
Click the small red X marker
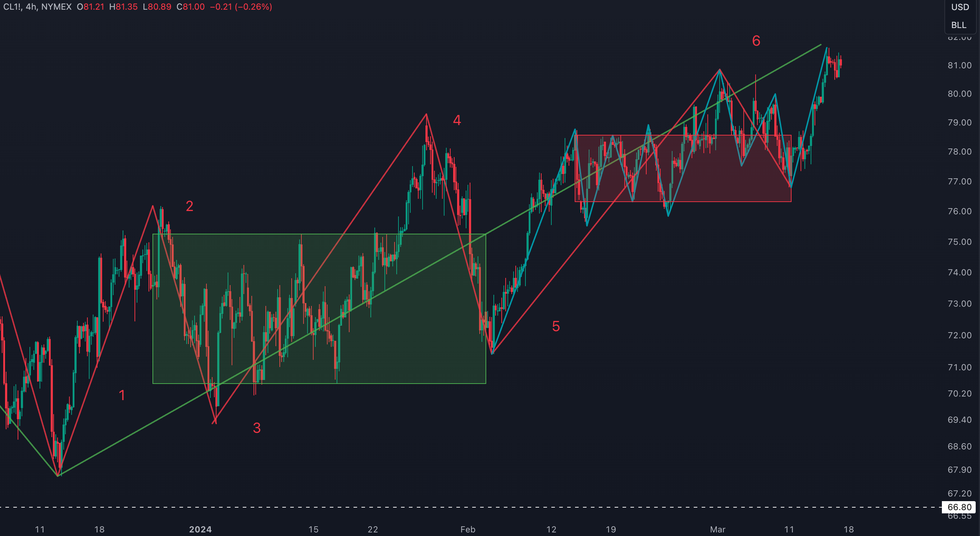pyautogui.click(x=215, y=421)
